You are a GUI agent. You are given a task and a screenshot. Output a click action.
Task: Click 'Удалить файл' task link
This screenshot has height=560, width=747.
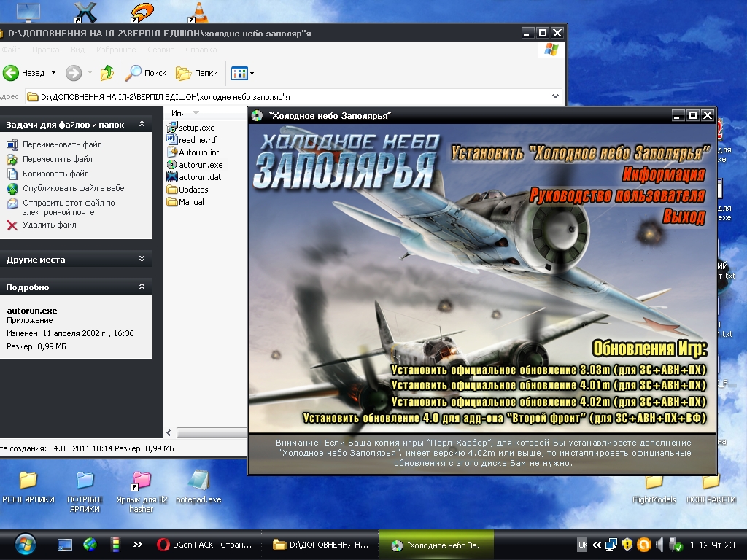click(x=49, y=225)
